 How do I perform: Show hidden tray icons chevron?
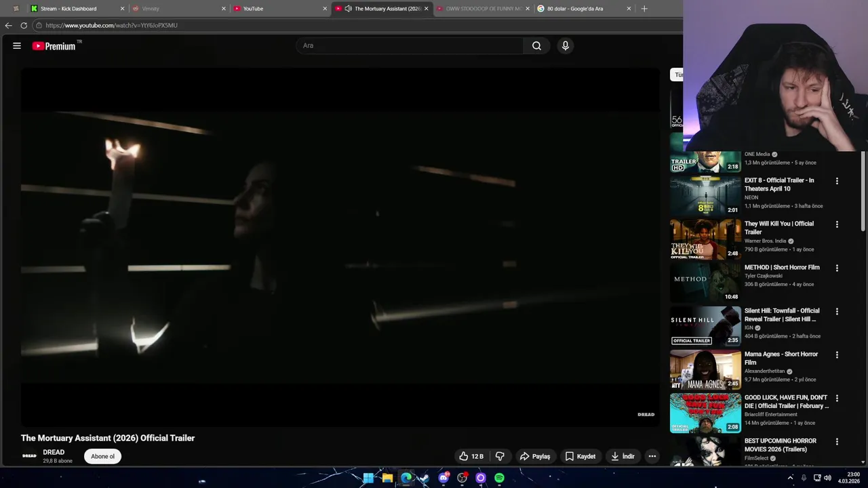[x=790, y=478]
